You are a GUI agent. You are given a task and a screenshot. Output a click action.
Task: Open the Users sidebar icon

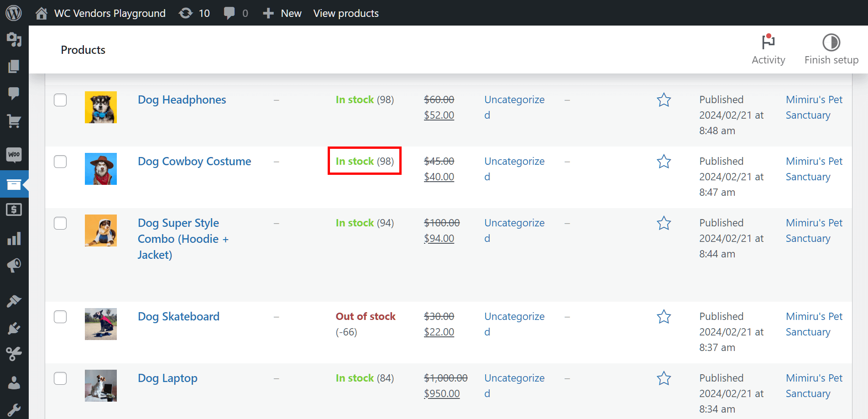pos(14,382)
